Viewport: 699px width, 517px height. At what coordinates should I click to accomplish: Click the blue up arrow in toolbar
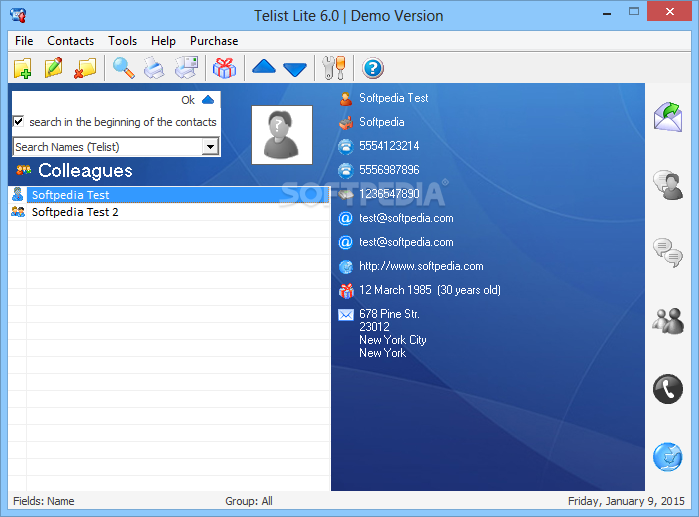[x=264, y=66]
